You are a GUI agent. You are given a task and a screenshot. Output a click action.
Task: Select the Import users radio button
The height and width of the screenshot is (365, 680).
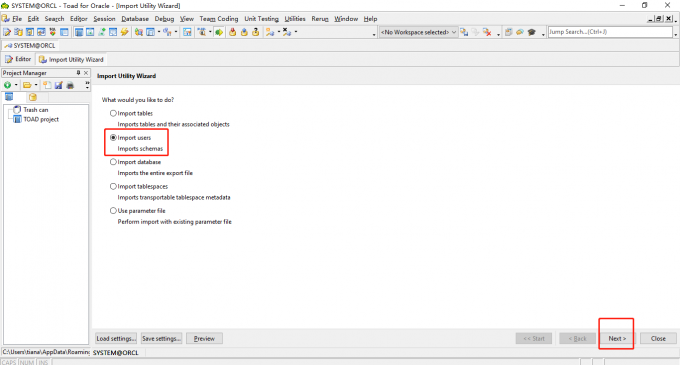pos(113,137)
